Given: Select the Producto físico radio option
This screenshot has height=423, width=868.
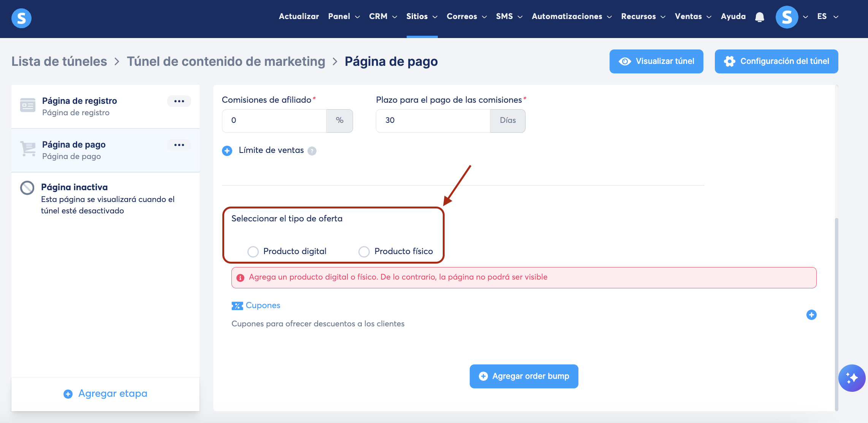Looking at the screenshot, I should [364, 251].
